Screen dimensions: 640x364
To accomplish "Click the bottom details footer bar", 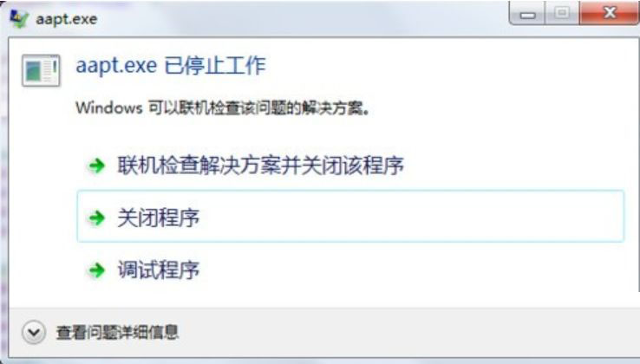I will [324, 333].
